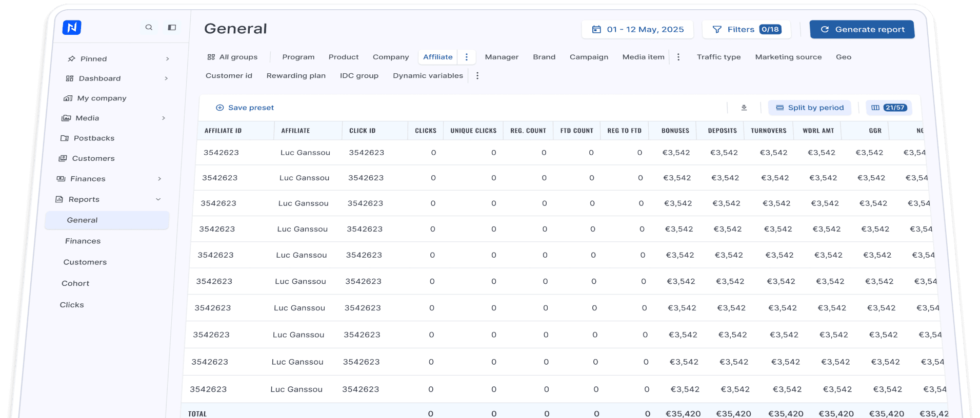Click Save preset link
The image size is (980, 418).
click(x=245, y=108)
